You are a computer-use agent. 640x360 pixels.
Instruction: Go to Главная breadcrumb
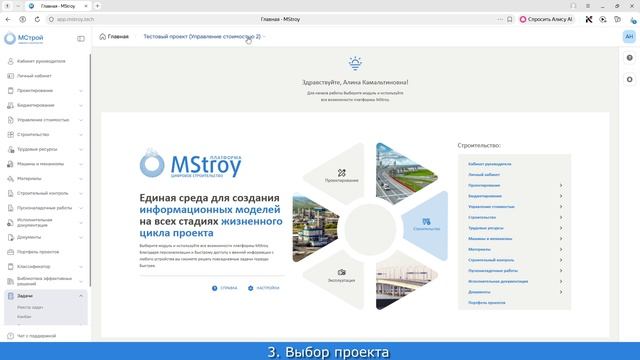coord(118,36)
